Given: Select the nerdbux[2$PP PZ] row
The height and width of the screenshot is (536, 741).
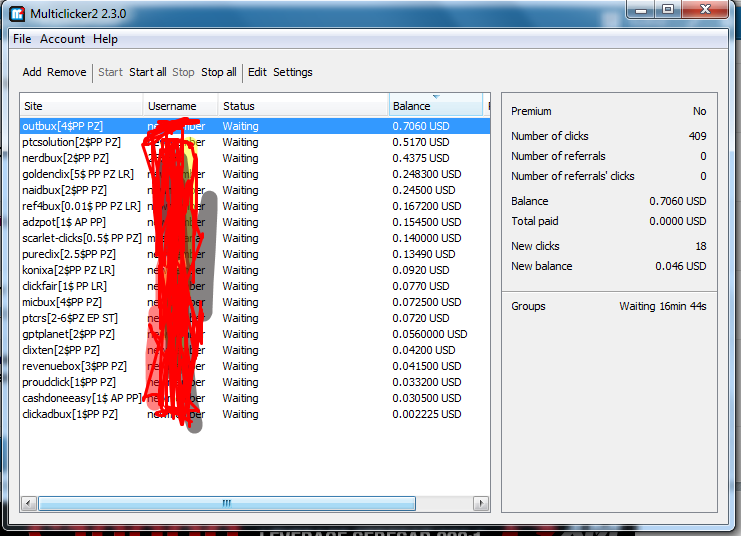Looking at the screenshot, I should (x=255, y=158).
